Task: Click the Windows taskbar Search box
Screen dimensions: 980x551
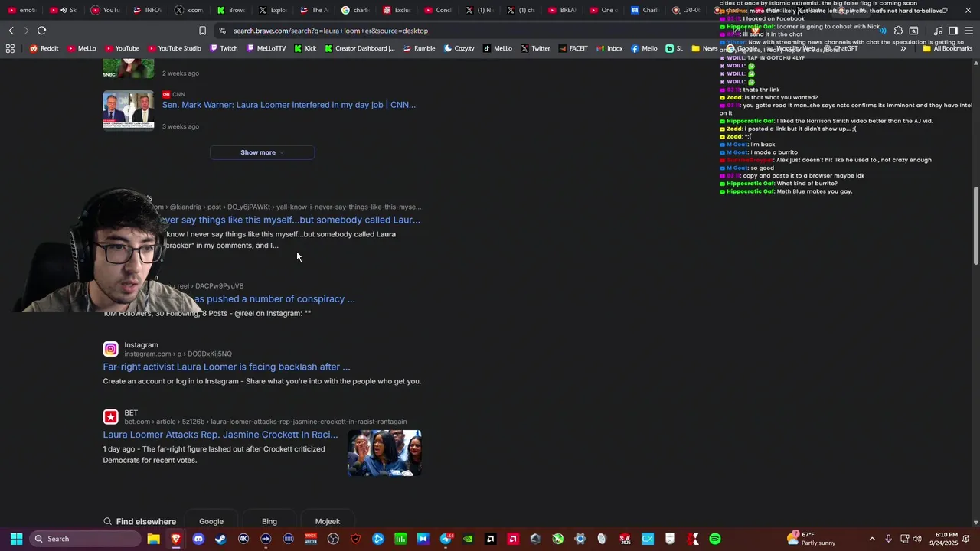Action: tap(85, 539)
